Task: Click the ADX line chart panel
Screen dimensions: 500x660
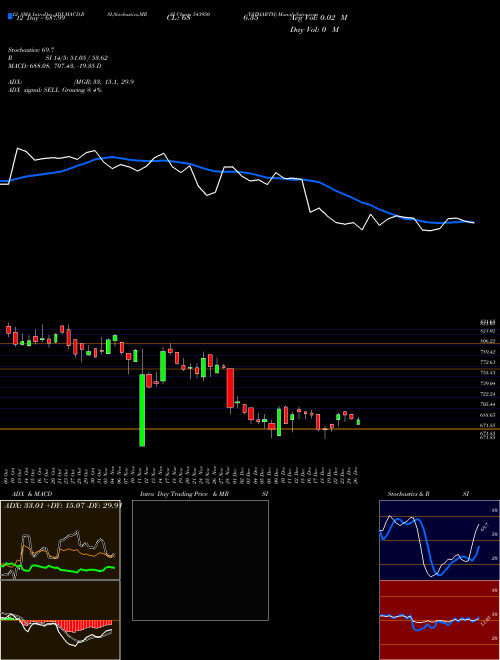Action: pyautogui.click(x=60, y=540)
